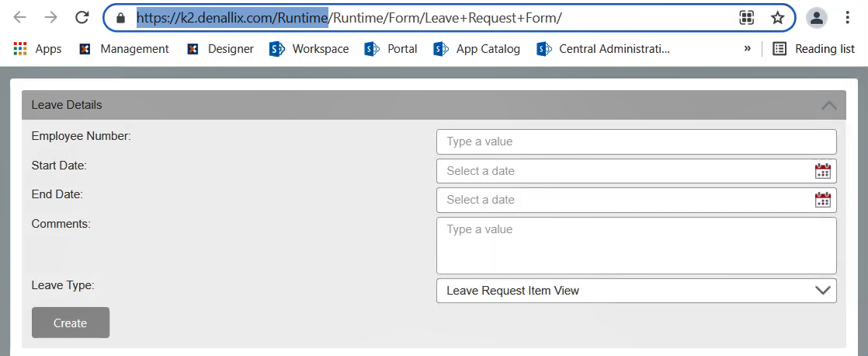Open the Reading list
Image resolution: width=868 pixels, height=356 pixels.
(x=814, y=49)
